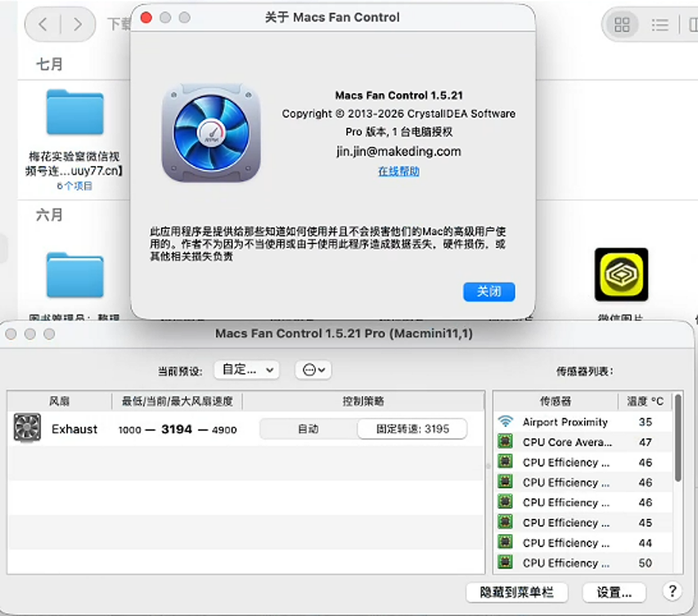Viewport: 698px width, 616px height.
Task: Select the folder under 六月 in Finder
Action: pos(74,275)
